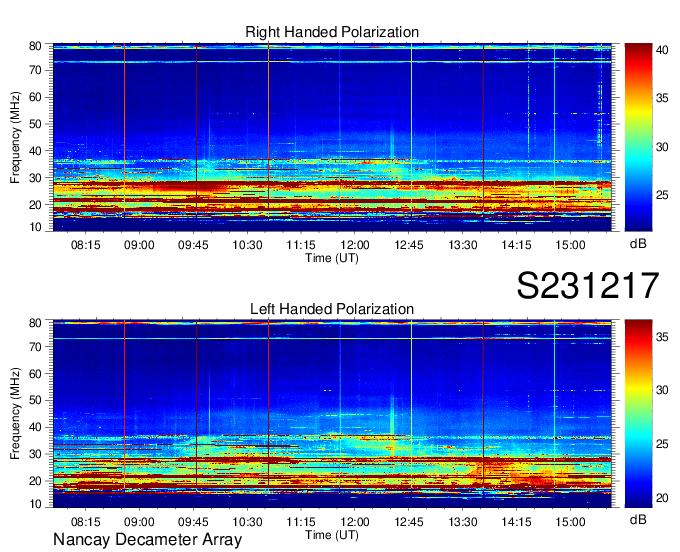Click the 'Right Handed Polarization' title

(x=332, y=32)
